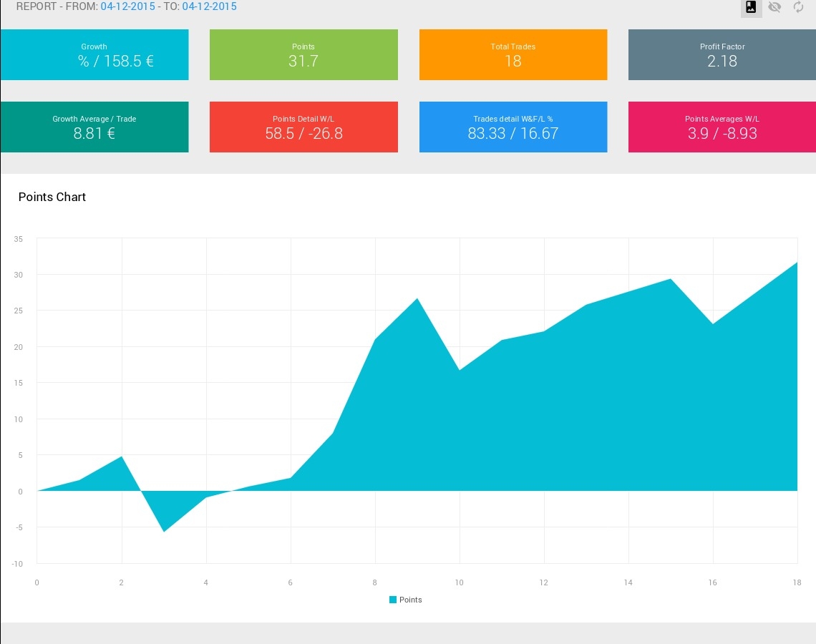Toggle the Points legend entry

coord(405,600)
